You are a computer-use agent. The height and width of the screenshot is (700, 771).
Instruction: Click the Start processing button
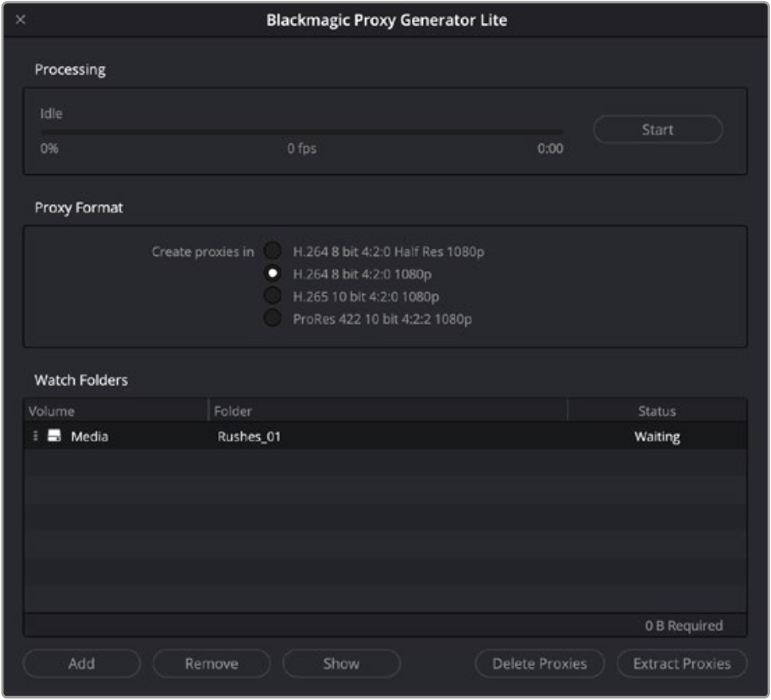[x=657, y=129]
